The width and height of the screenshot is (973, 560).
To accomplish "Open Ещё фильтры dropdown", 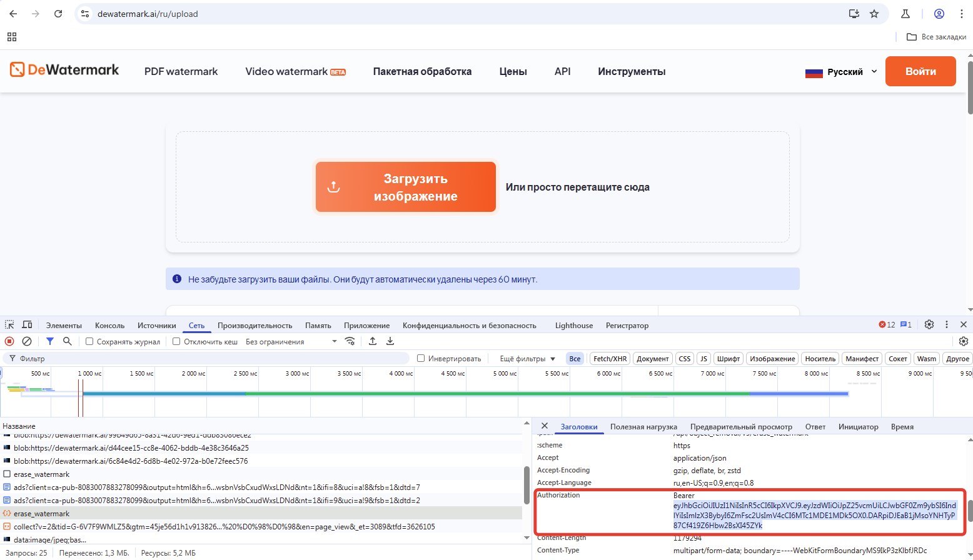I will pos(527,359).
